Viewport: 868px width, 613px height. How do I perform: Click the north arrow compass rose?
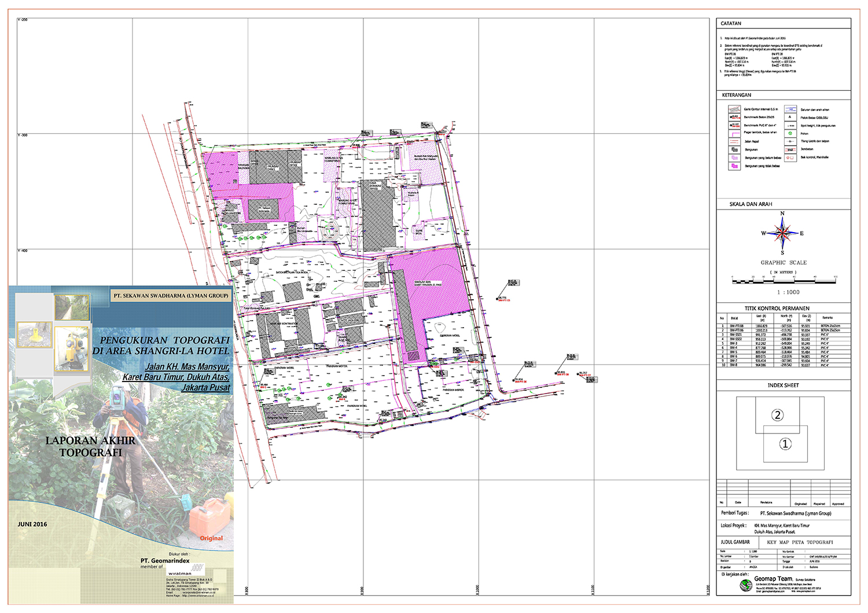coord(782,233)
